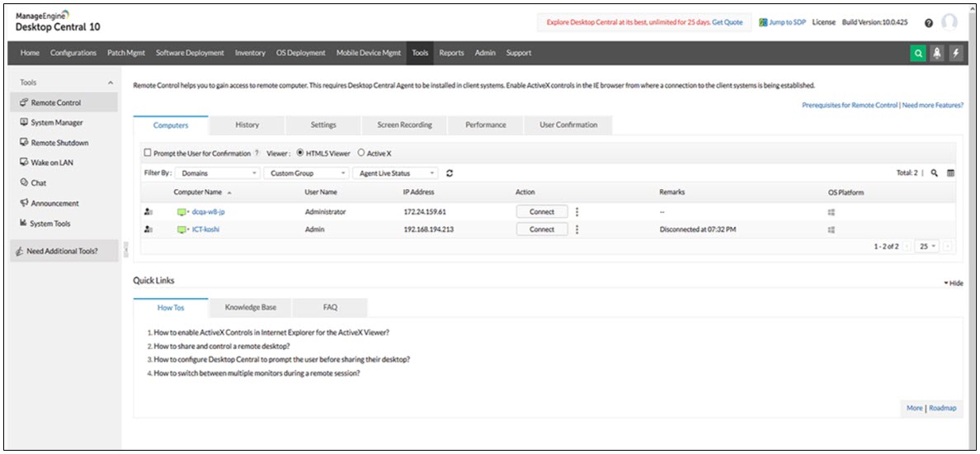Viewport: 980px width, 454px height.
Task: Click the green search icon in navbar
Action: pos(918,54)
